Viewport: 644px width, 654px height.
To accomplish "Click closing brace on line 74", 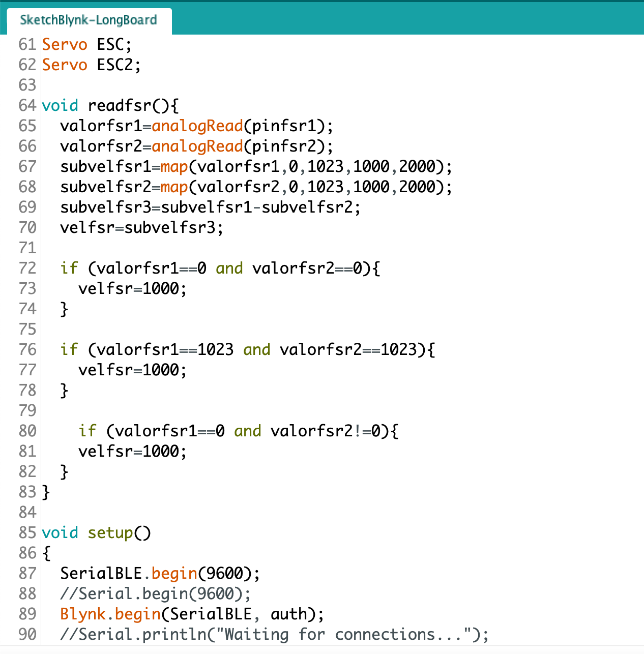I will tap(64, 309).
